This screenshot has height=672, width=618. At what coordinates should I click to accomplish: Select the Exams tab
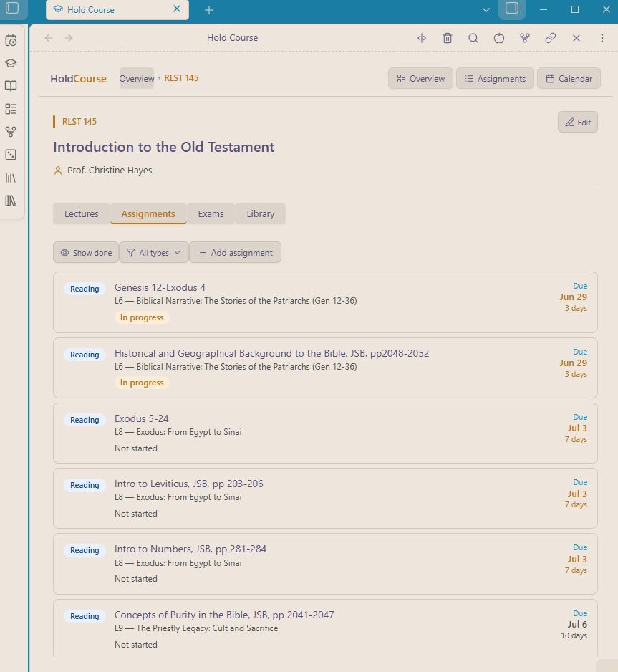point(211,213)
